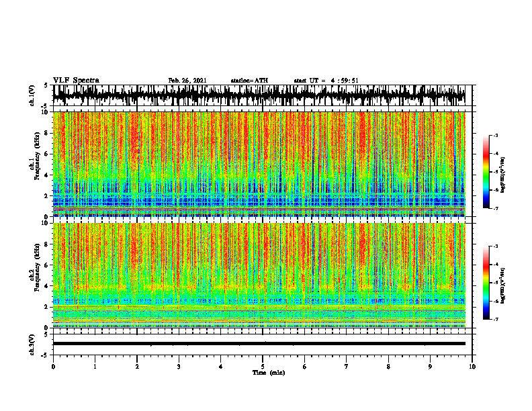
Task: Click the "2" tick on the time axis
Action: [137, 367]
